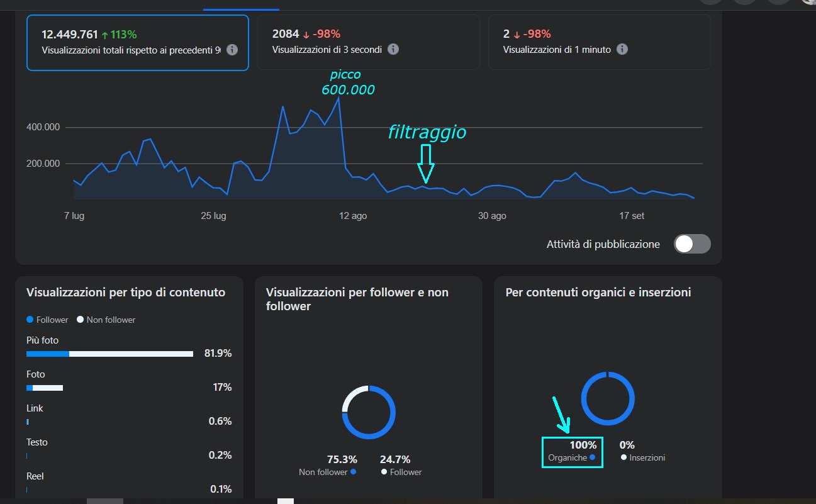Open info icon for Visualizzazioni di 3 secondi
Image resolution: width=816 pixels, height=504 pixels.
coord(393,49)
